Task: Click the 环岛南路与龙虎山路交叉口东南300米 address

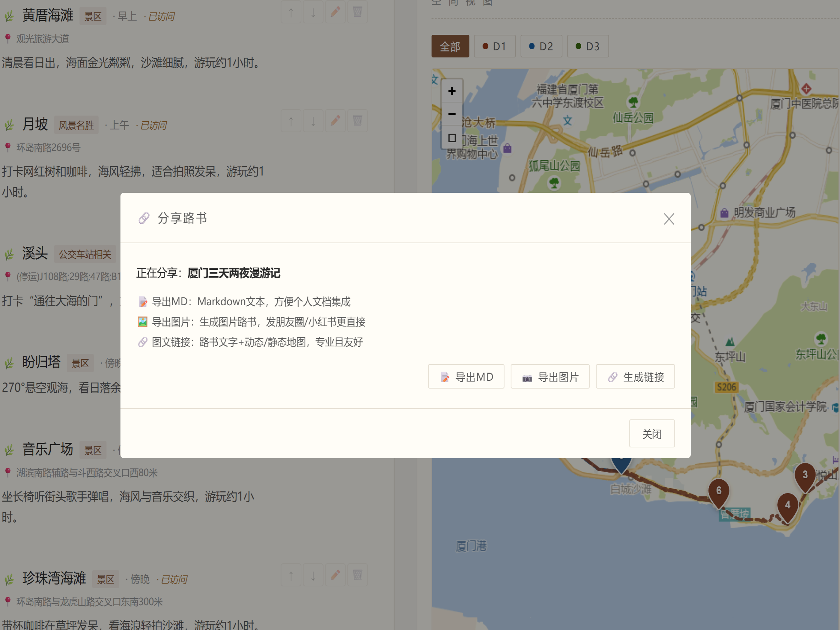Action: (x=89, y=602)
